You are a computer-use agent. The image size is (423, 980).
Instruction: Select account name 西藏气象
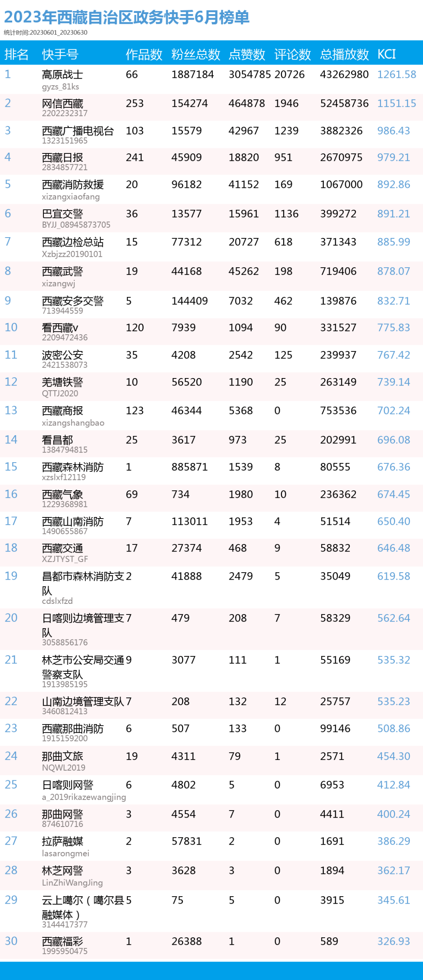pyautogui.click(x=62, y=494)
